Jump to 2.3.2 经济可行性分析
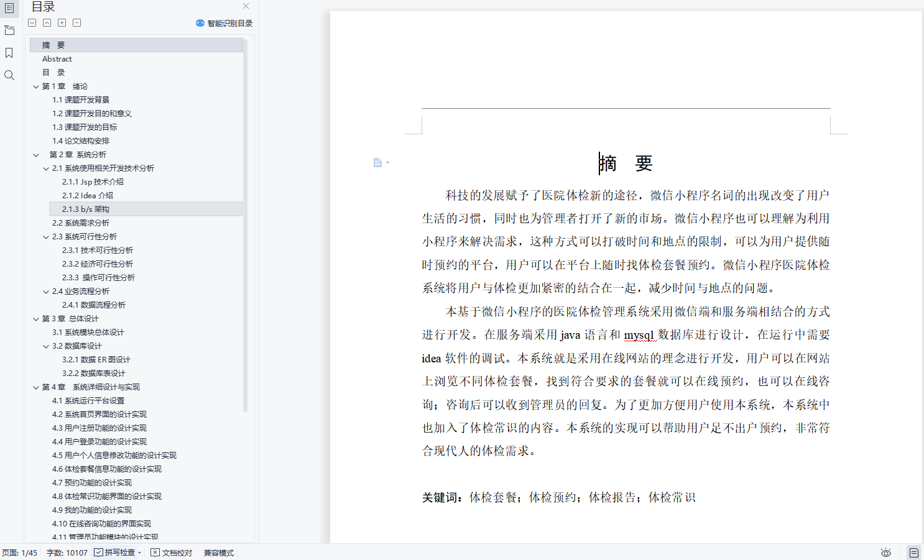 tap(98, 264)
